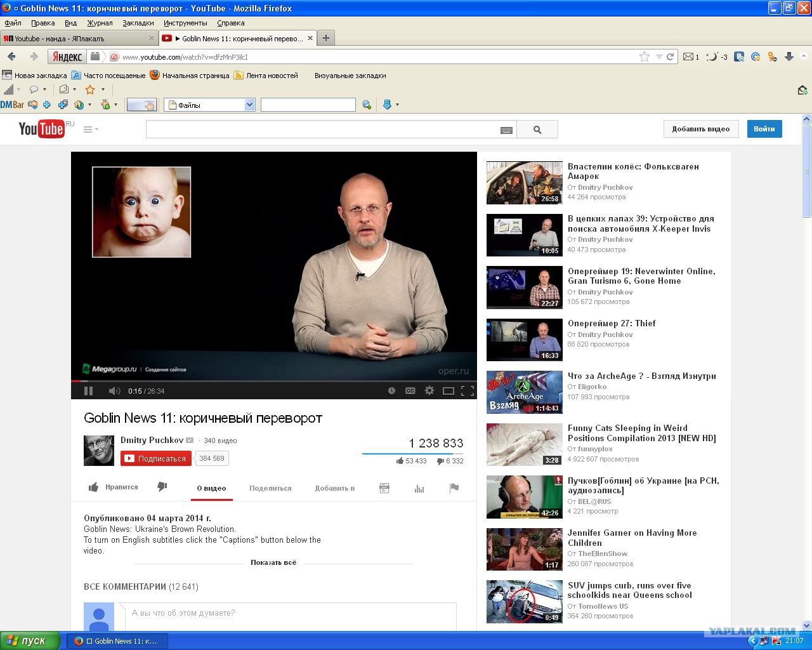The width and height of the screenshot is (812, 650).
Task: Click the video progress bar
Action: point(273,381)
